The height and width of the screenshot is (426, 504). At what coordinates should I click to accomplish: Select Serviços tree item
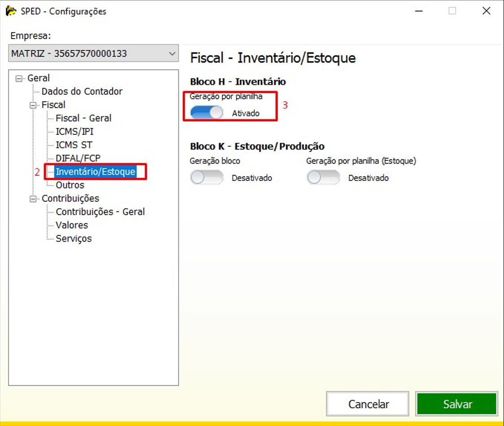[x=73, y=239]
